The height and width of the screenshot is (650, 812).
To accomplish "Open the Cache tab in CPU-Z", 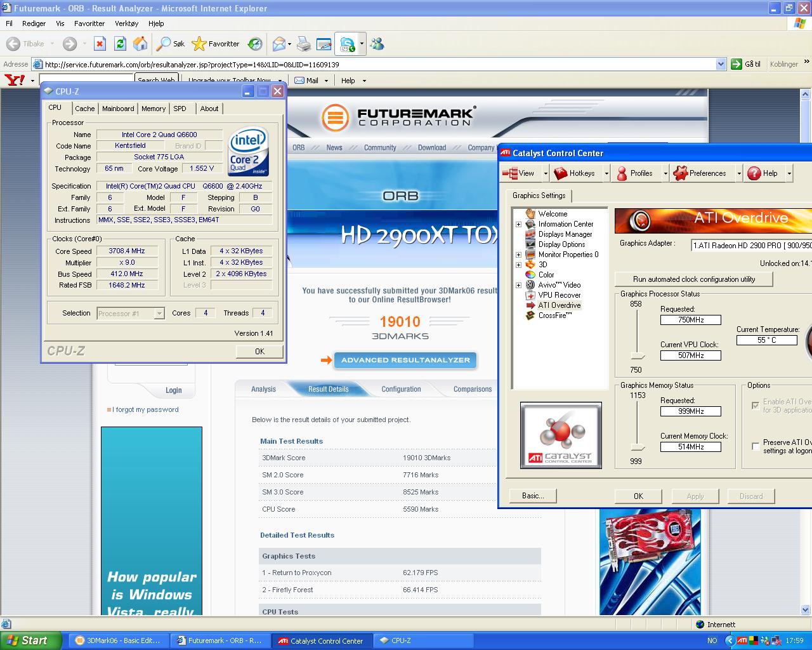I will point(84,109).
